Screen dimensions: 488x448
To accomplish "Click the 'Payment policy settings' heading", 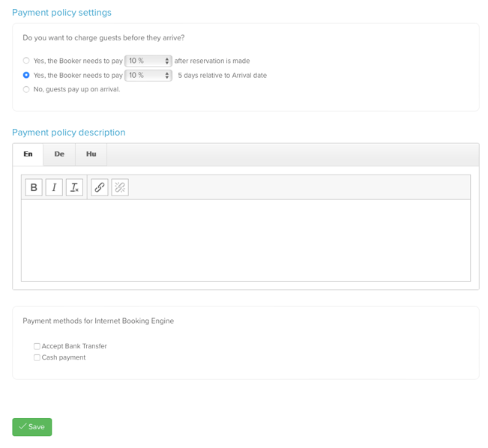I will click(61, 13).
